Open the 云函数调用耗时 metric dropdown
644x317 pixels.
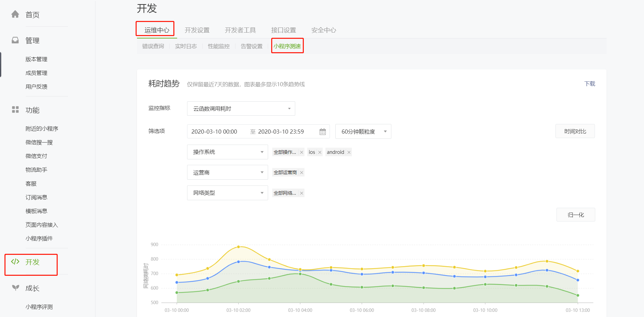241,109
